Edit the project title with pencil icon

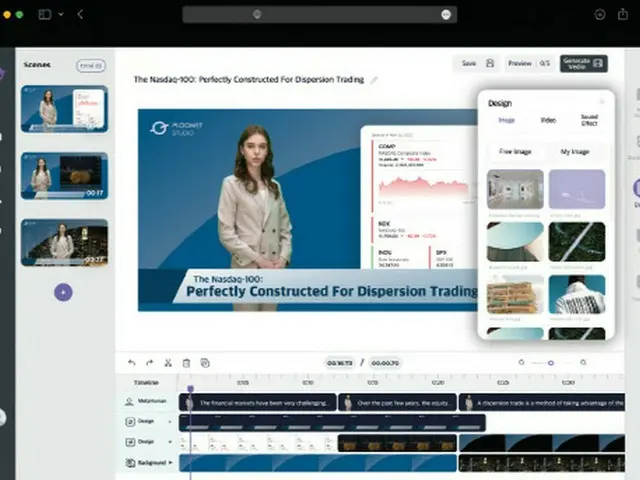click(x=373, y=80)
